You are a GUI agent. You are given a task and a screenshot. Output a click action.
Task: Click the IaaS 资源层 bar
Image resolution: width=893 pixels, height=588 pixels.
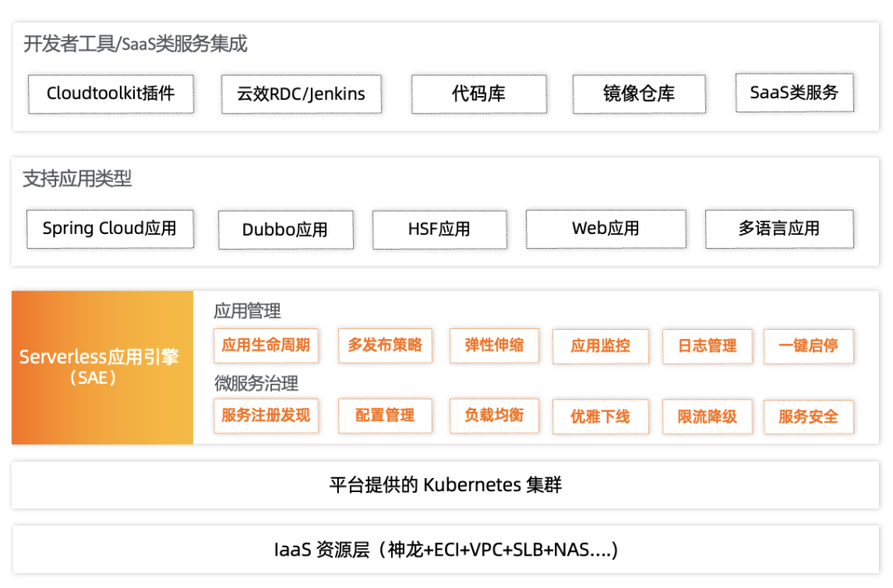click(446, 548)
